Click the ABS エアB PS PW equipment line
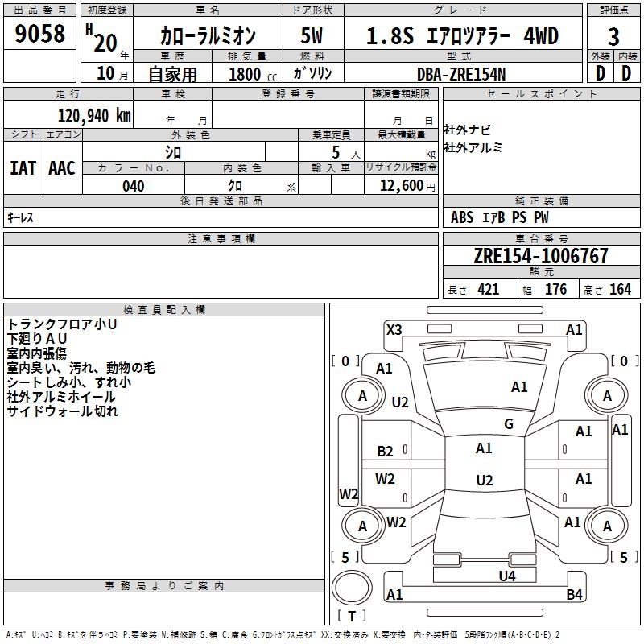This screenshot has width=644, height=644. tap(501, 217)
